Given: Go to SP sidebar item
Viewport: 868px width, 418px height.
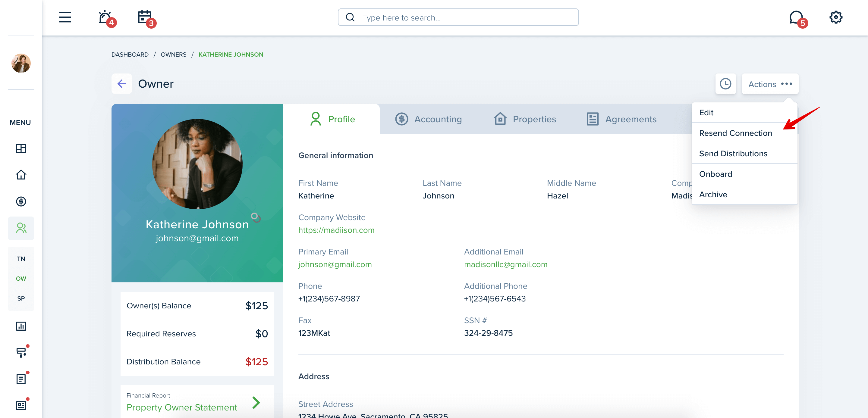Looking at the screenshot, I should tap(21, 298).
